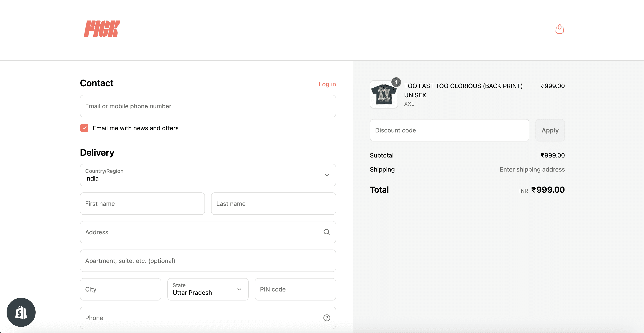Screen dimensions: 644x333
Task: Click the t-shirt product thumbnail
Action: pos(384,95)
